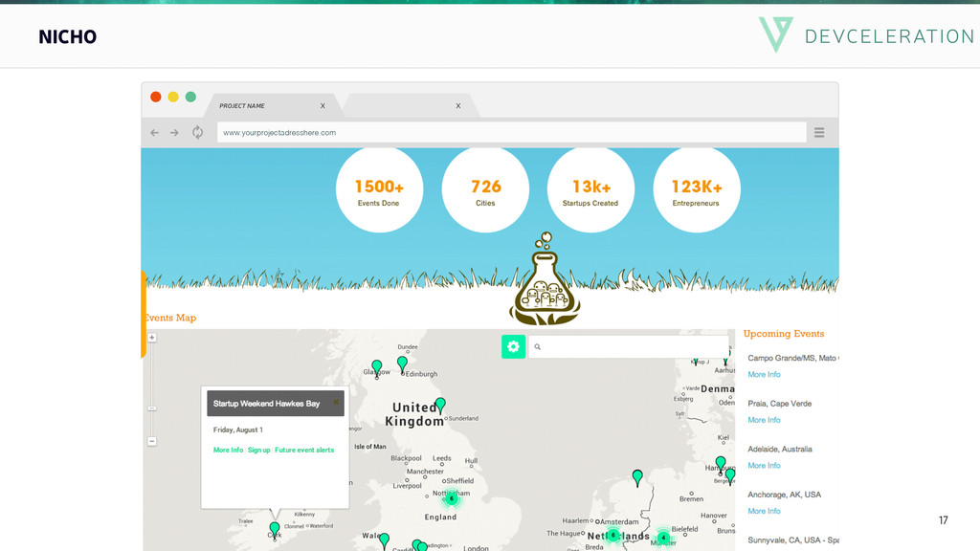Click the yellow window dot

(173, 97)
